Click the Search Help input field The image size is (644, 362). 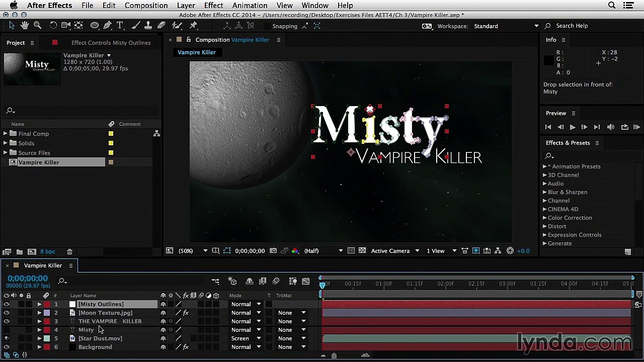point(594,26)
